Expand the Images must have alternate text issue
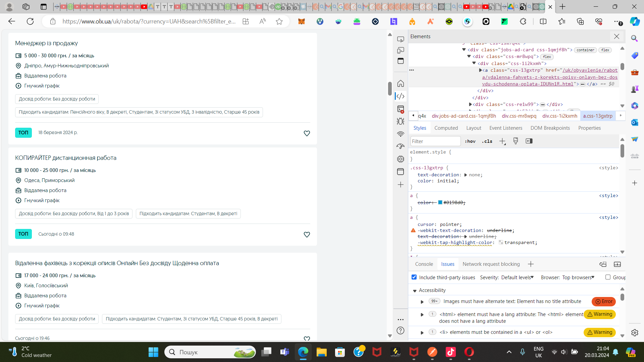The width and height of the screenshot is (644, 362). [x=422, y=302]
